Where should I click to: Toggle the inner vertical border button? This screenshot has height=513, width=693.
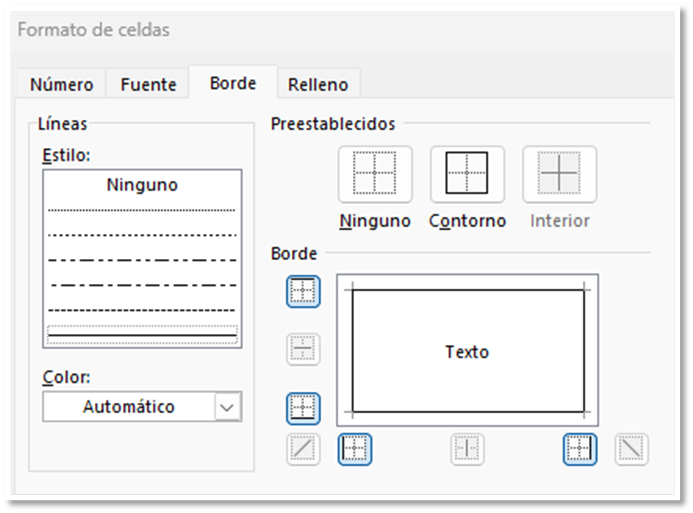[467, 449]
